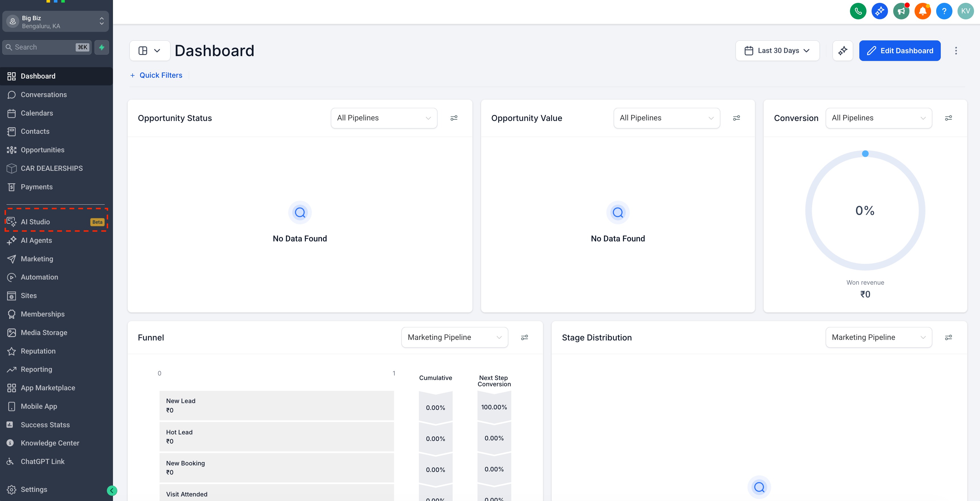Go to AI Studio Beta menu item
The image size is (980, 501).
tap(35, 221)
